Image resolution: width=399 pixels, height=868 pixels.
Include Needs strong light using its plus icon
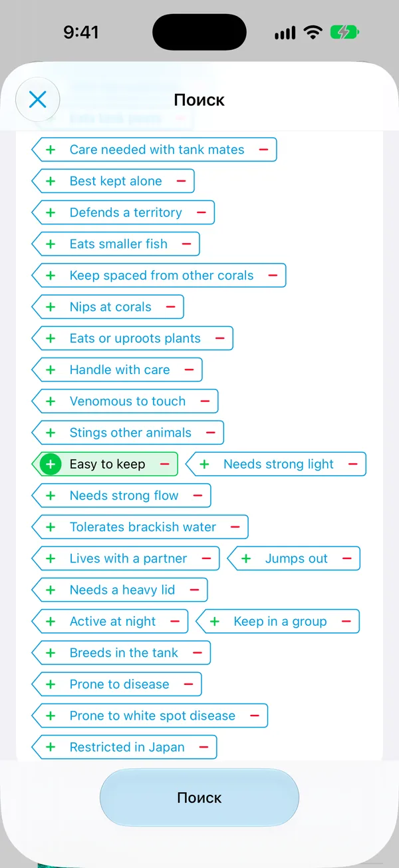(x=204, y=464)
